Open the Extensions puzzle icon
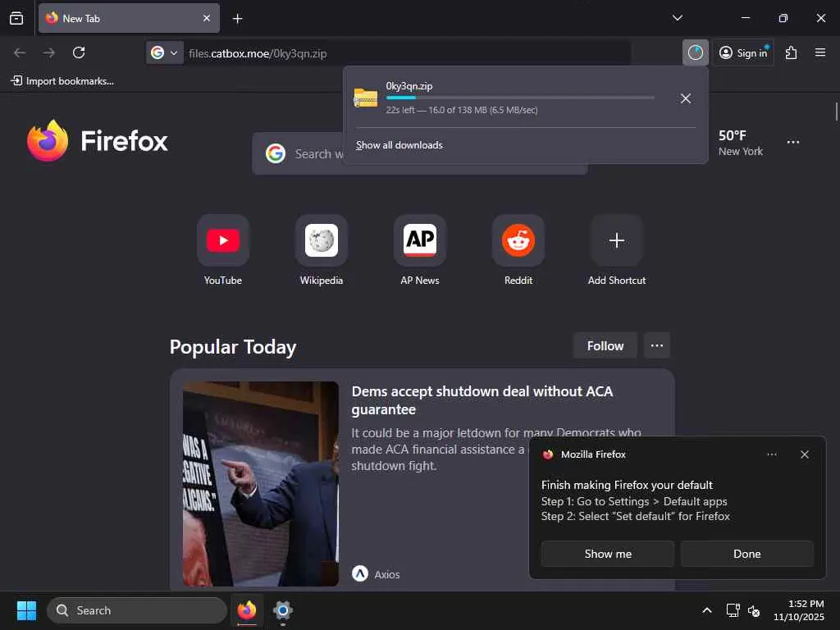This screenshot has height=630, width=840. tap(792, 52)
